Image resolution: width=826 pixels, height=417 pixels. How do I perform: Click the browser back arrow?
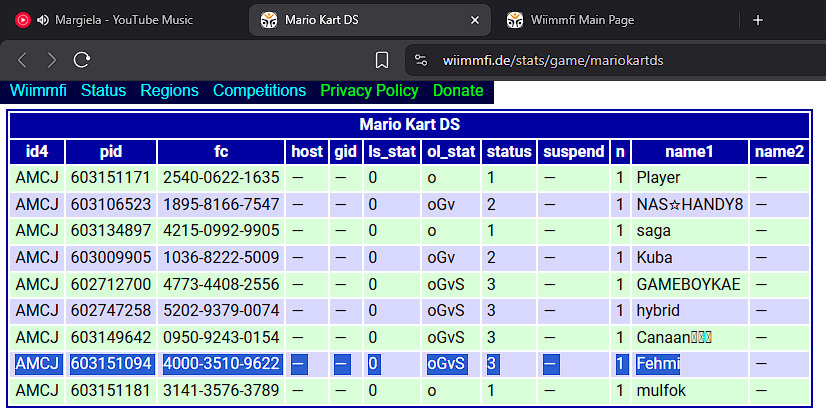click(x=22, y=60)
